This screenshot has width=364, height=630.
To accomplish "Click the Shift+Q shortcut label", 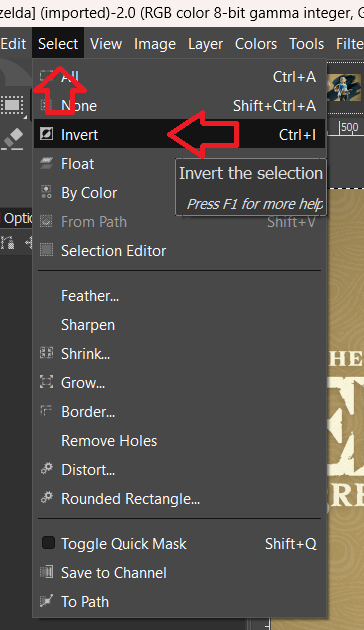I will click(x=290, y=544).
